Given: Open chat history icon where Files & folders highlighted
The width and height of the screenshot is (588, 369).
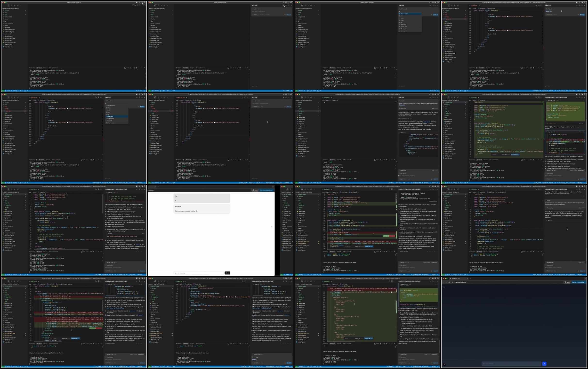Looking at the screenshot, I should (x=433, y=5).
